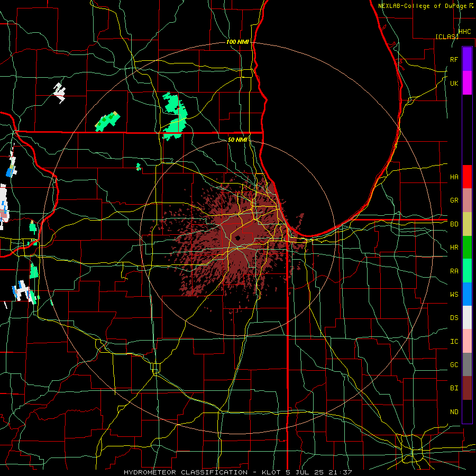Screen dimensions: 476x476
Task: Click the DS white legend swatch
Action: [x=467, y=317]
